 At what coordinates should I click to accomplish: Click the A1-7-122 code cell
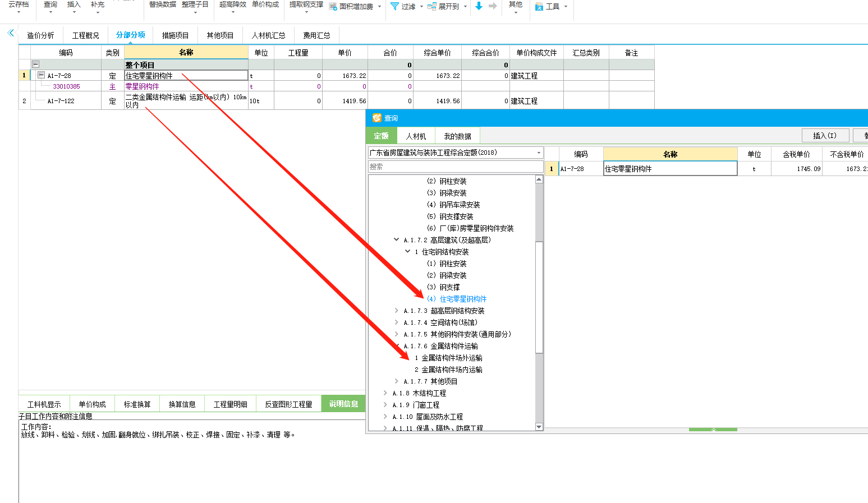66,101
